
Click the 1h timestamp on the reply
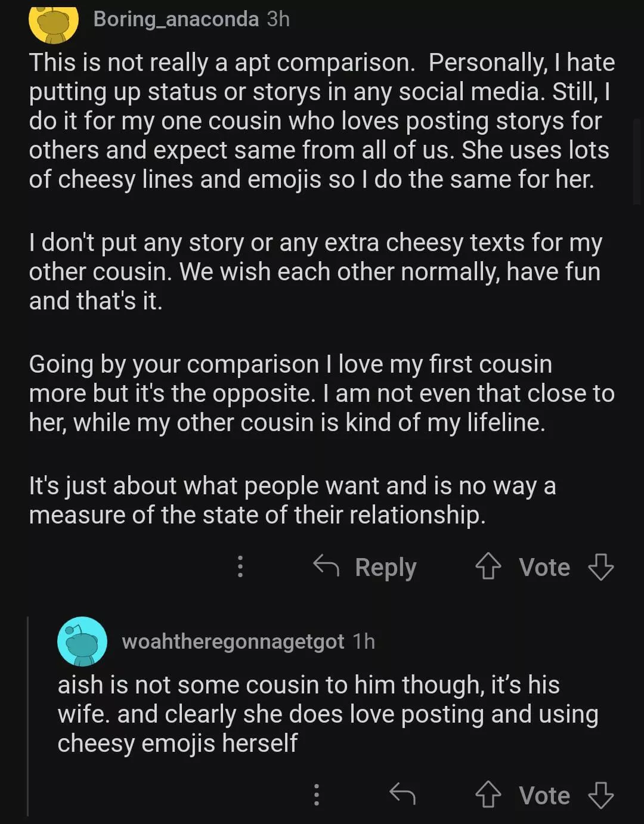pos(364,642)
